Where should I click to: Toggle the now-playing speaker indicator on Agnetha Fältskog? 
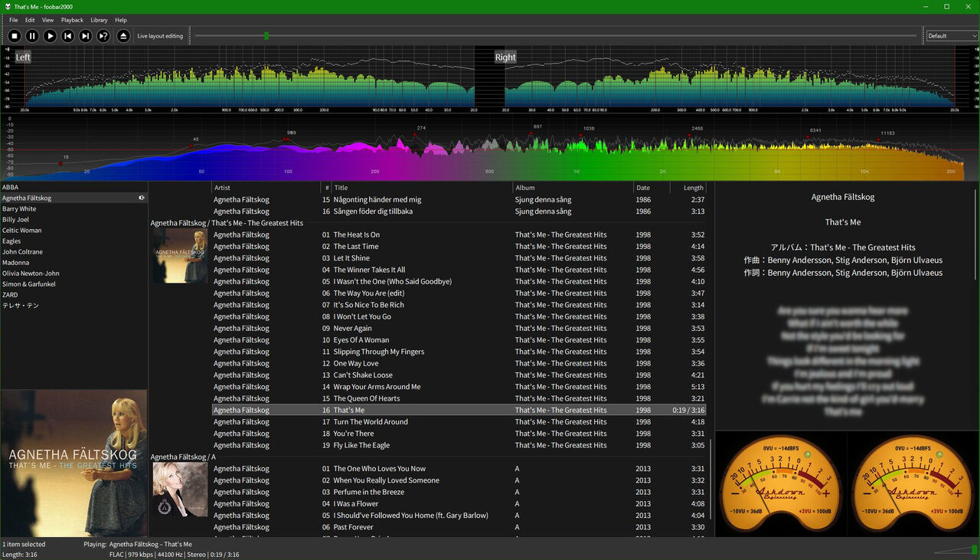pos(140,198)
